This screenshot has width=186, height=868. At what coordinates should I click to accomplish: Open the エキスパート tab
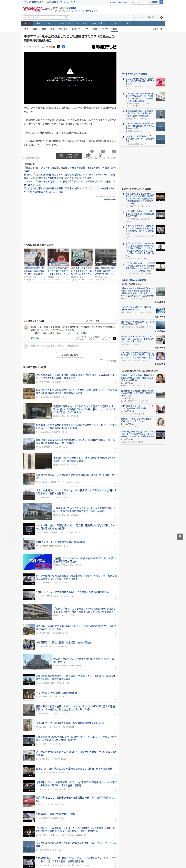click(64, 24)
